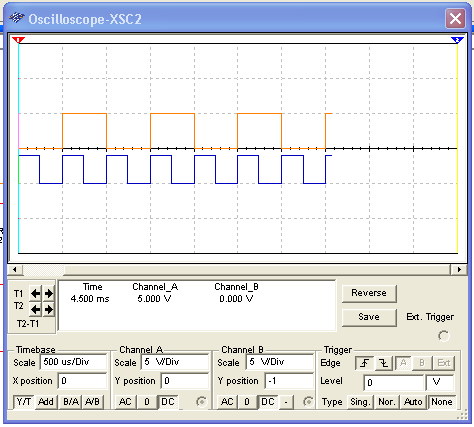The image size is (474, 427).
Task: Move T1 cursor right with arrow
Action: [49, 294]
